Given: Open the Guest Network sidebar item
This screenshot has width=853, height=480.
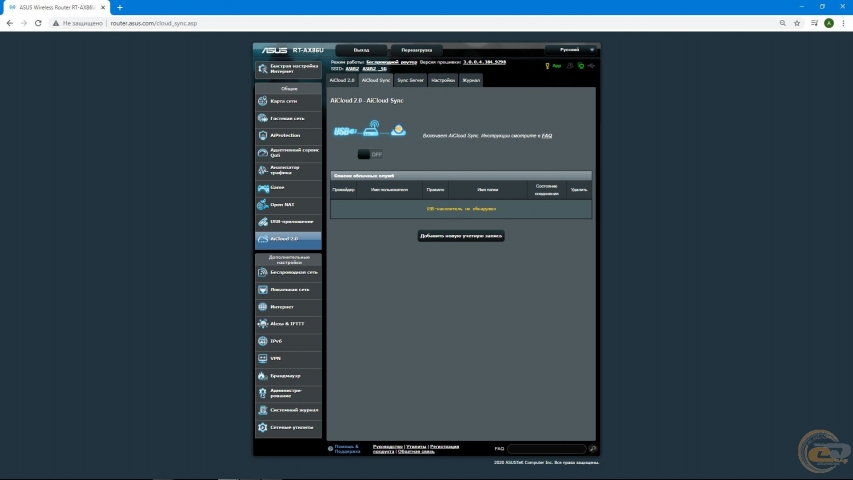Looking at the screenshot, I should pos(288,118).
